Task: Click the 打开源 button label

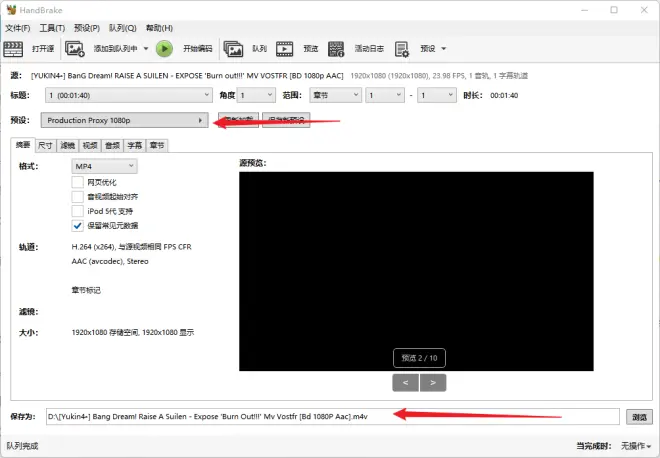Action: click(x=43, y=49)
